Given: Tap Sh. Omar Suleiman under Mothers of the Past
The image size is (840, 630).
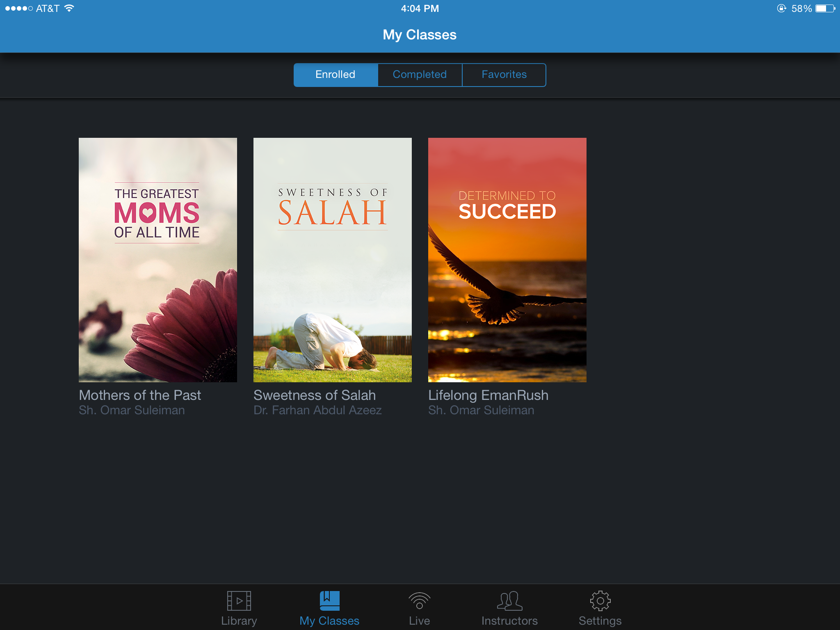Looking at the screenshot, I should [x=132, y=410].
